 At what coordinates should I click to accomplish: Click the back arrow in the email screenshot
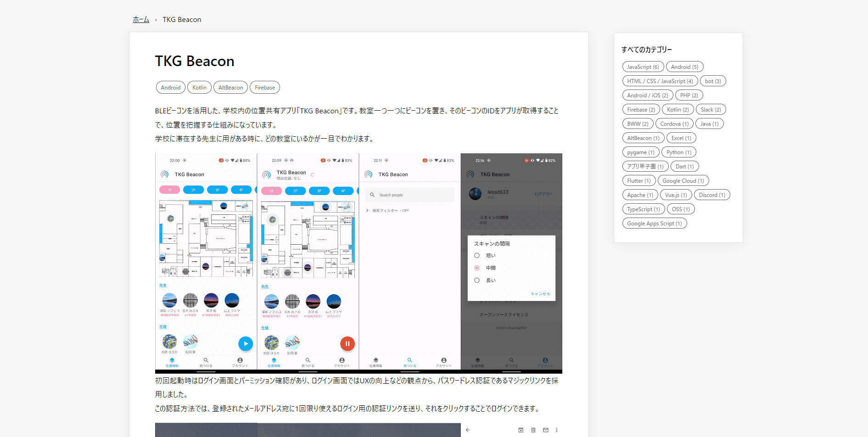[468, 430]
